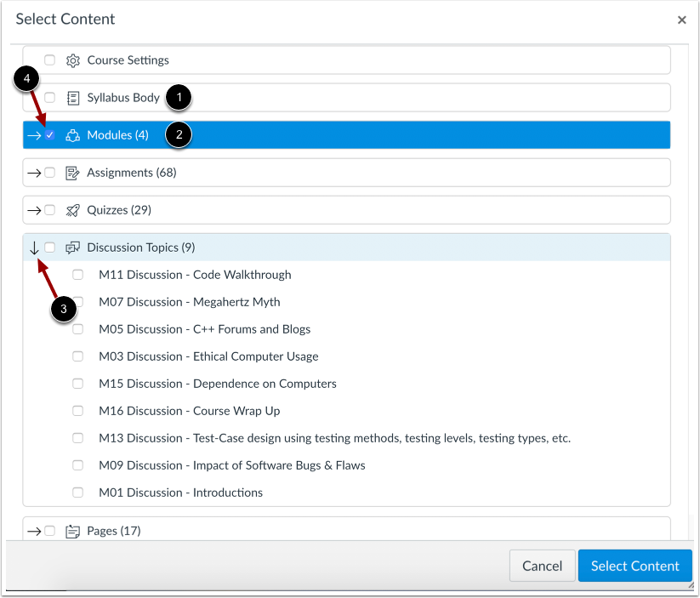Check the Quizzes checkbox
Viewport: 700px width, 598px height.
pos(50,209)
